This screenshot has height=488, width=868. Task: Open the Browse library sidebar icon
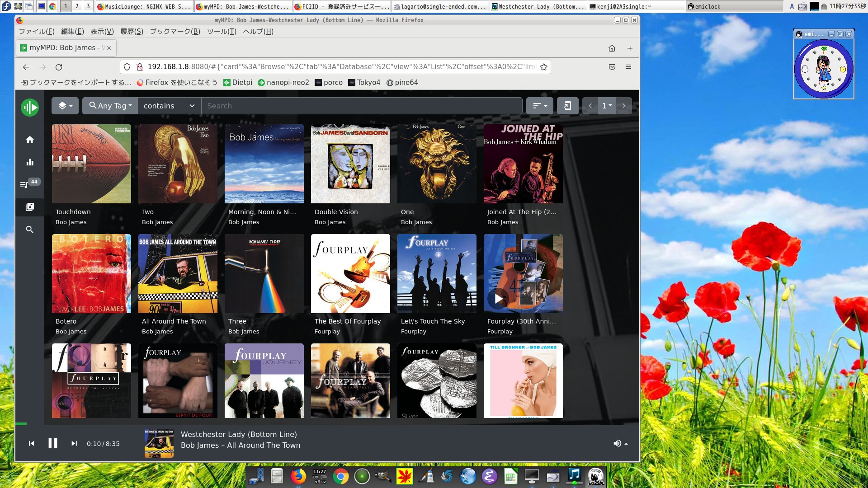click(30, 207)
